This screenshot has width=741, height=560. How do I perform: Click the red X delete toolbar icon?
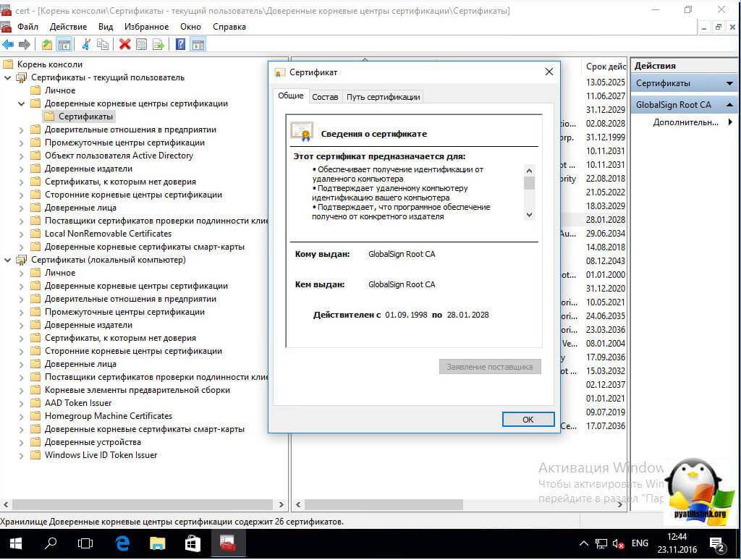coord(124,44)
